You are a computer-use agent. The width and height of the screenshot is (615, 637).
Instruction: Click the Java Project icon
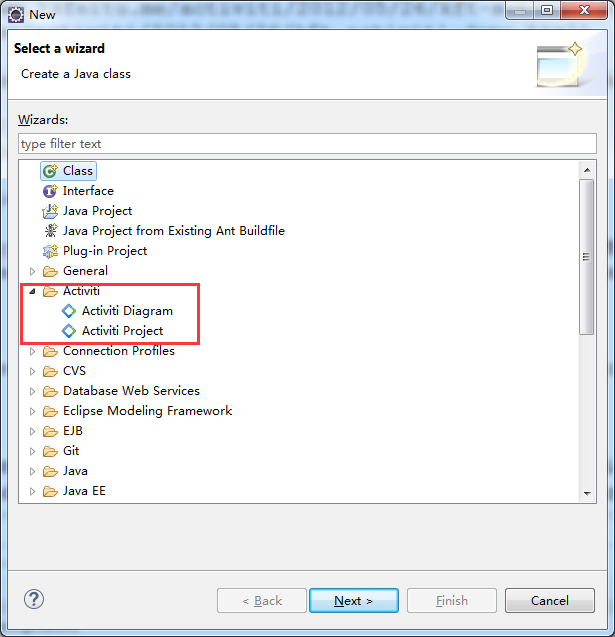(x=50, y=211)
